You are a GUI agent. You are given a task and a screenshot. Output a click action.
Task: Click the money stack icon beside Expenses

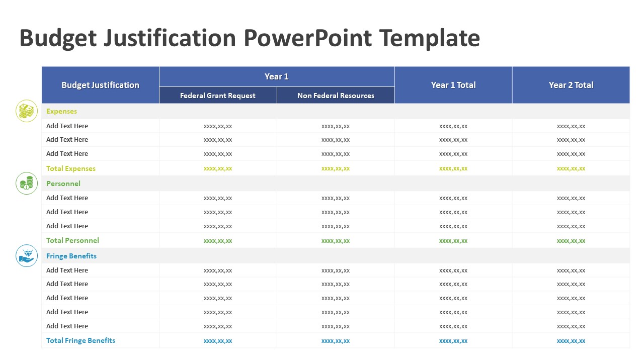[27, 111]
